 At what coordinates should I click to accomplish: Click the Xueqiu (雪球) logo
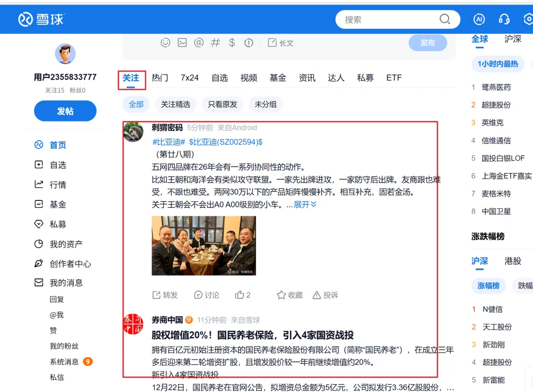point(41,19)
